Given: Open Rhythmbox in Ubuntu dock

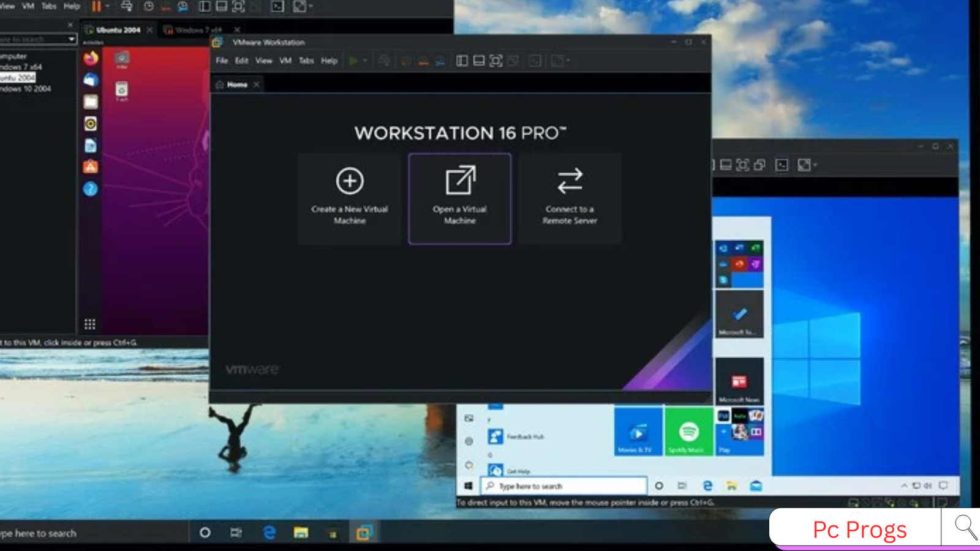Looking at the screenshot, I should (x=91, y=124).
